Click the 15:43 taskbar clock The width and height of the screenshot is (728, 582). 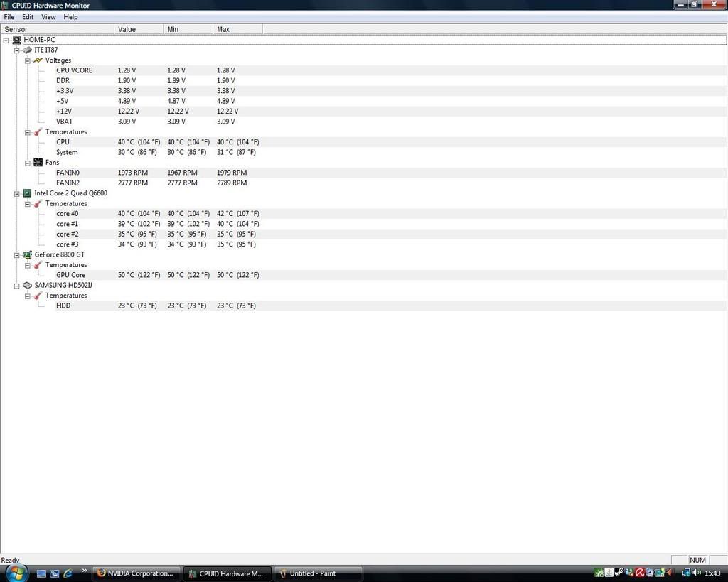pyautogui.click(x=713, y=573)
